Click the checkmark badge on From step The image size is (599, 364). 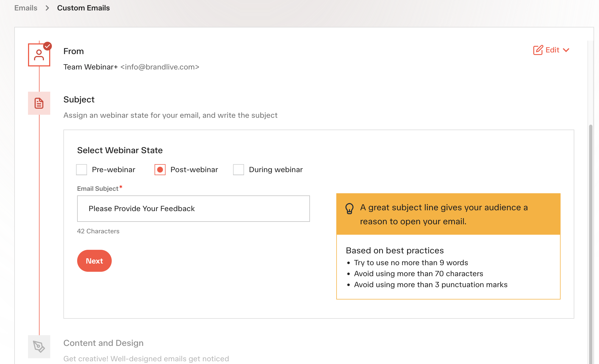47,46
